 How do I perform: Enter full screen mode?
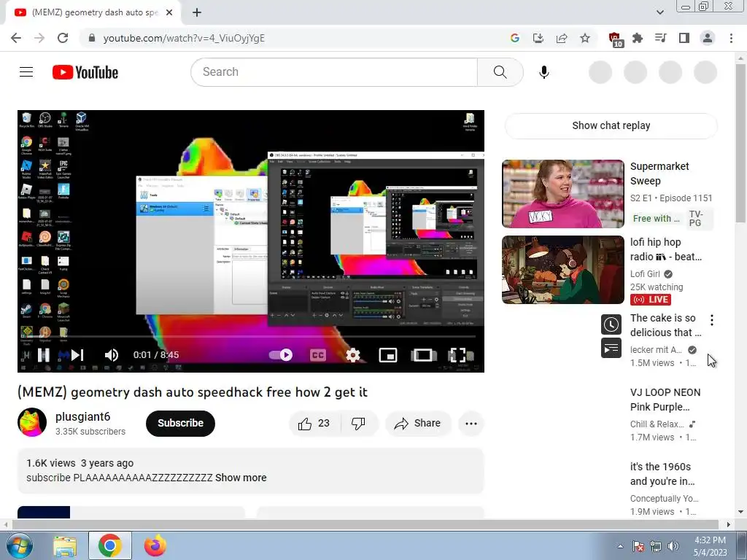tap(457, 355)
